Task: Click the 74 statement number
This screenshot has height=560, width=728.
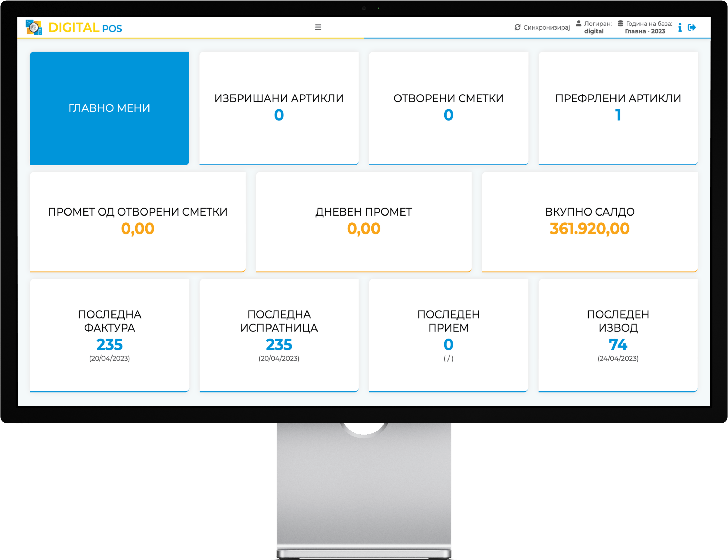Action: (x=618, y=345)
